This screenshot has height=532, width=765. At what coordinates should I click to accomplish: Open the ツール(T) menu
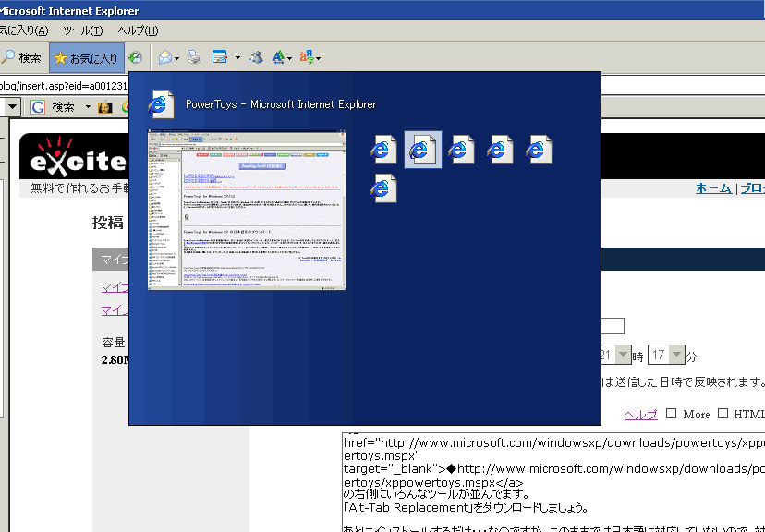82,30
